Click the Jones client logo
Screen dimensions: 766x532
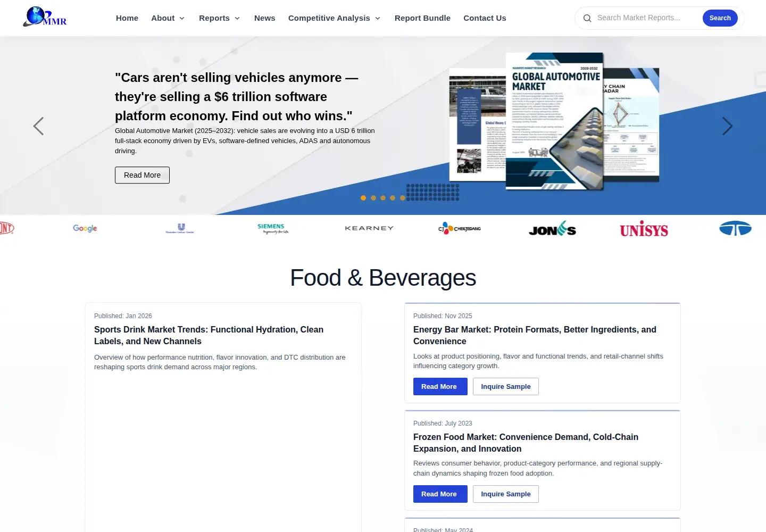pos(552,229)
